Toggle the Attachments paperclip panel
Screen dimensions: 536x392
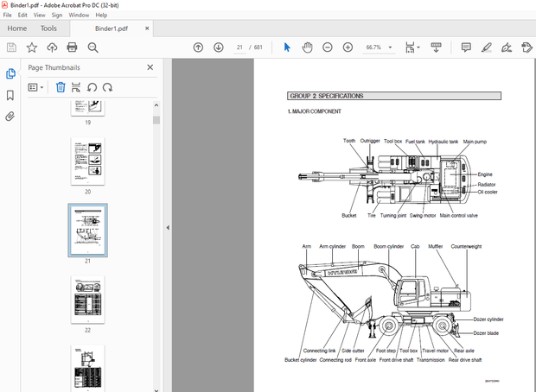point(10,115)
